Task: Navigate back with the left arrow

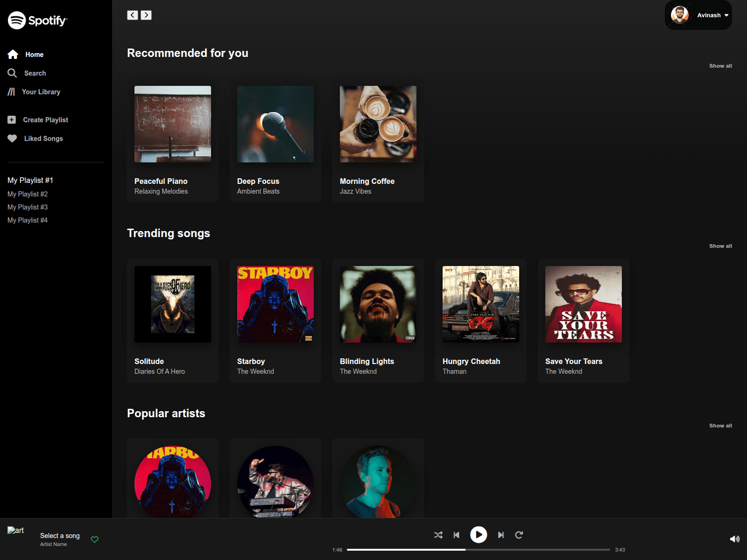Action: [132, 15]
